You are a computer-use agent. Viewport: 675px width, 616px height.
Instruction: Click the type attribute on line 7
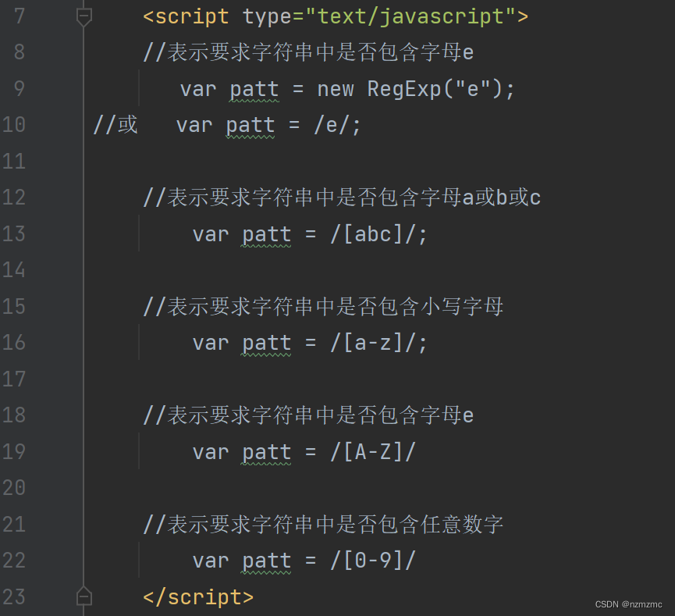coord(268,18)
